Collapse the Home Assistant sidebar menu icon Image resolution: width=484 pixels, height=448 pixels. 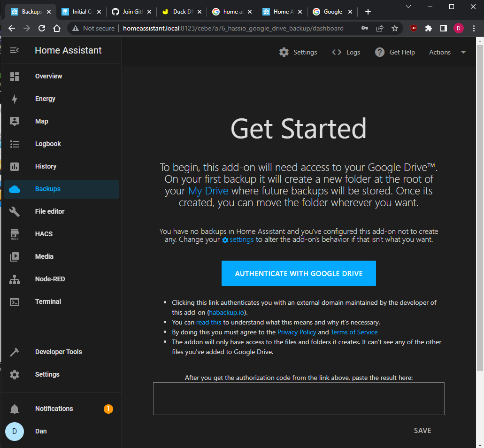[x=15, y=50]
